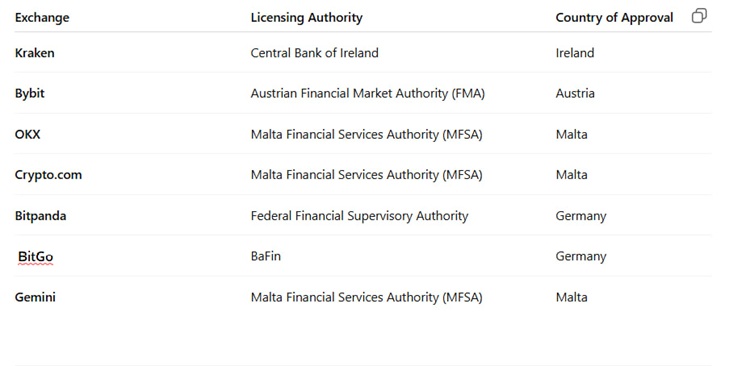
Task: Click the misspelled BitGo word
Action: click(35, 257)
